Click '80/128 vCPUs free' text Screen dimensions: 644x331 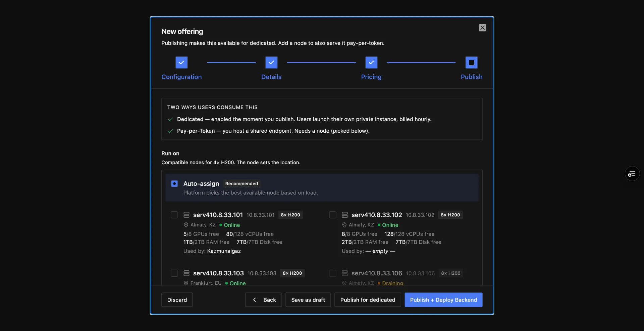click(x=250, y=234)
